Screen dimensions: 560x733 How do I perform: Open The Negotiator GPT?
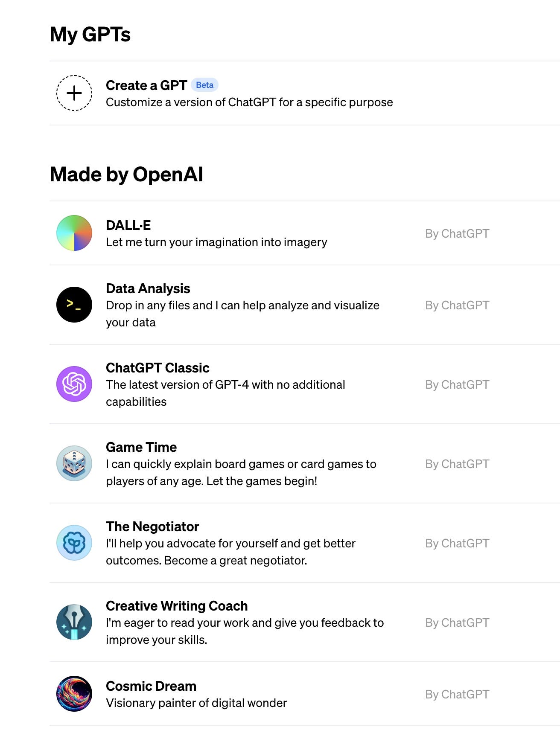point(152,526)
